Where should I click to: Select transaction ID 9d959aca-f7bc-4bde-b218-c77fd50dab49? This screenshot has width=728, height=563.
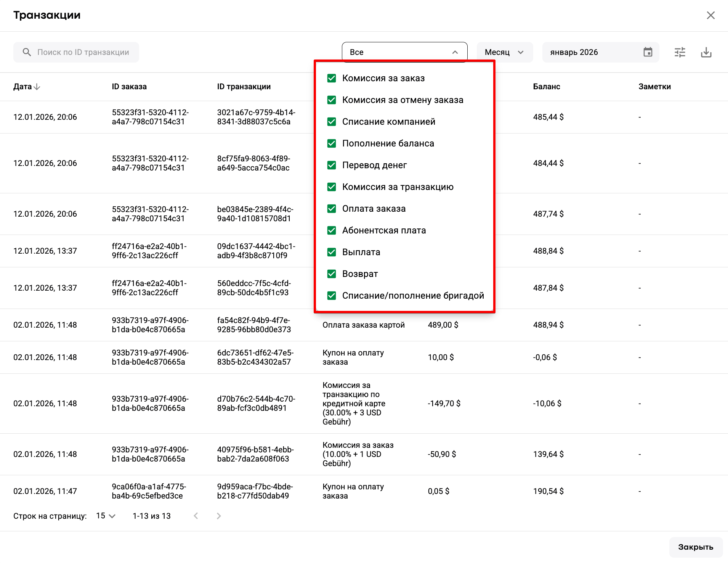tap(255, 491)
